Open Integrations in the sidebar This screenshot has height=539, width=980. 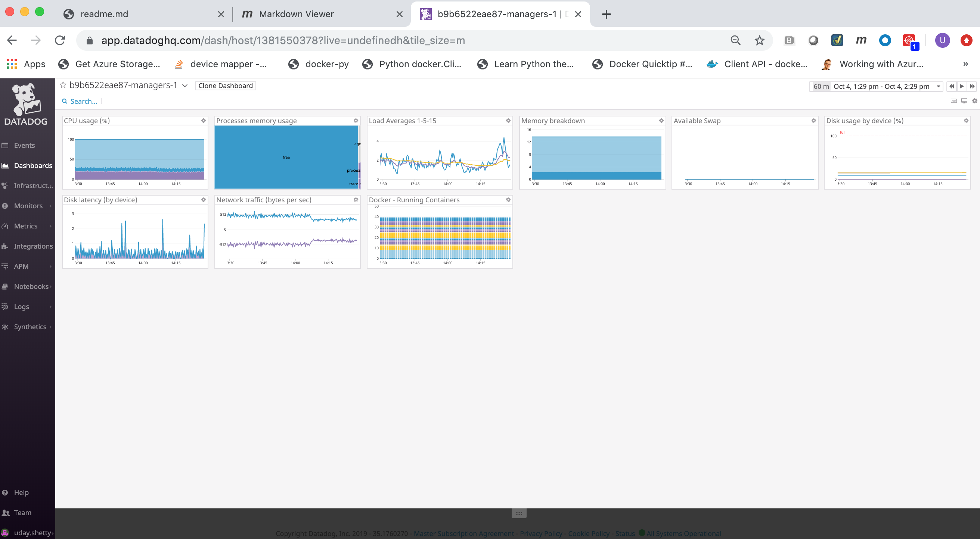coord(33,246)
